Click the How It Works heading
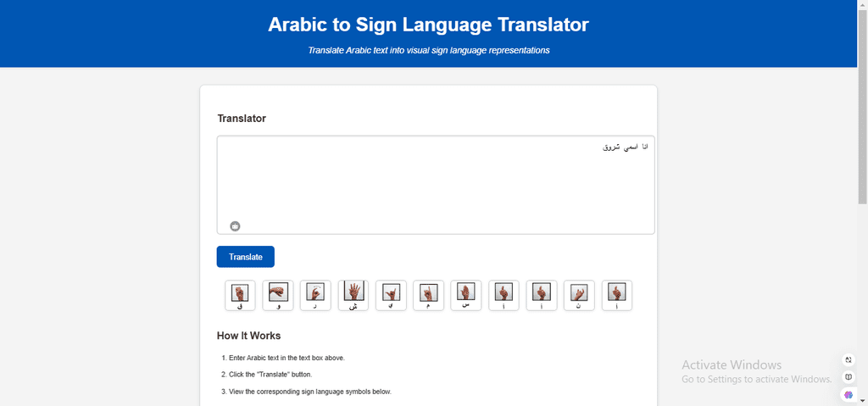 (248, 336)
